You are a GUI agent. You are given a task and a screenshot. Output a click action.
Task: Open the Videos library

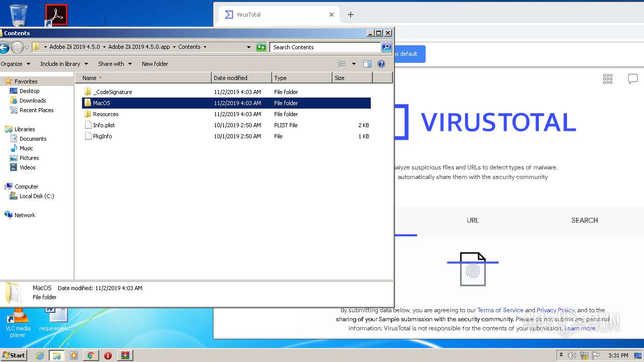pos(27,167)
